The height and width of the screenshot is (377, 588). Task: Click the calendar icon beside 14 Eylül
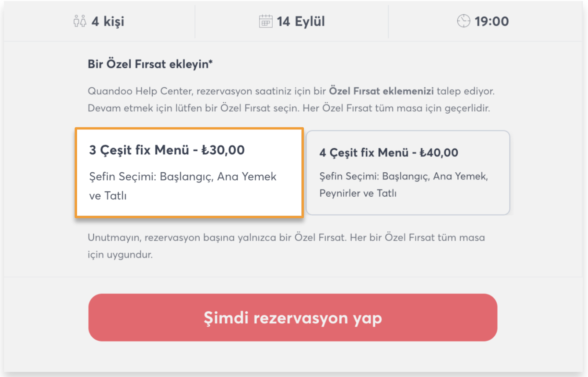265,21
